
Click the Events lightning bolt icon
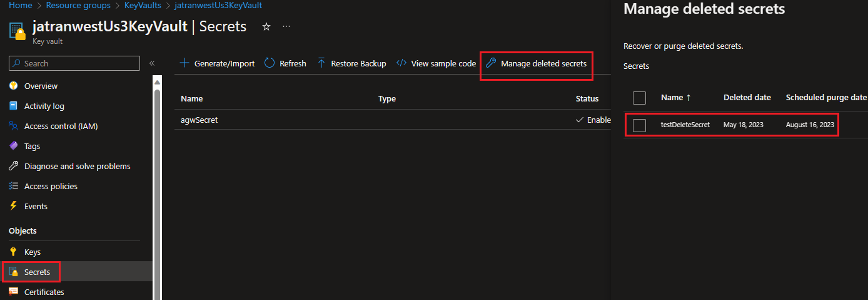[x=13, y=206]
